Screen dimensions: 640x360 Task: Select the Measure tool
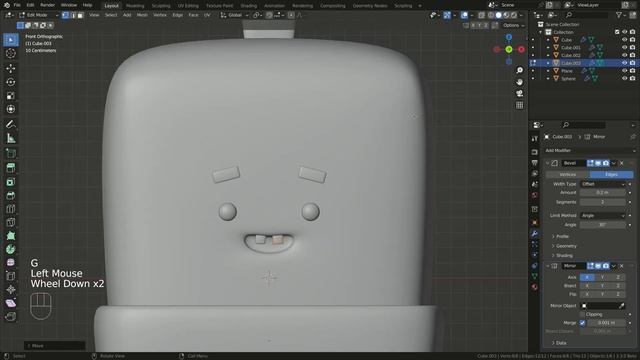click(11, 138)
